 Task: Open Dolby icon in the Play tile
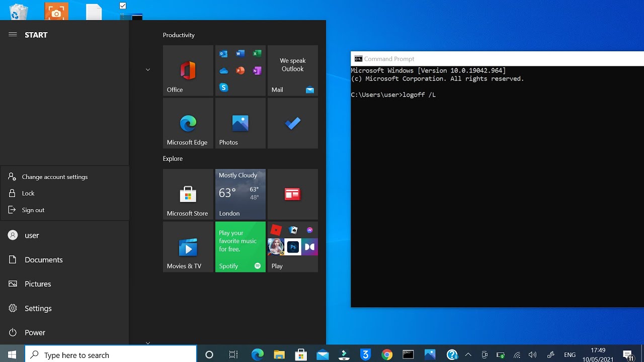310,247
